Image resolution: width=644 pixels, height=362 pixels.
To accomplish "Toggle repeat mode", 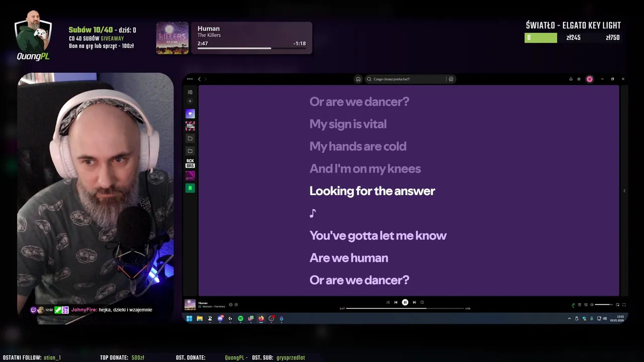I will click(x=422, y=302).
